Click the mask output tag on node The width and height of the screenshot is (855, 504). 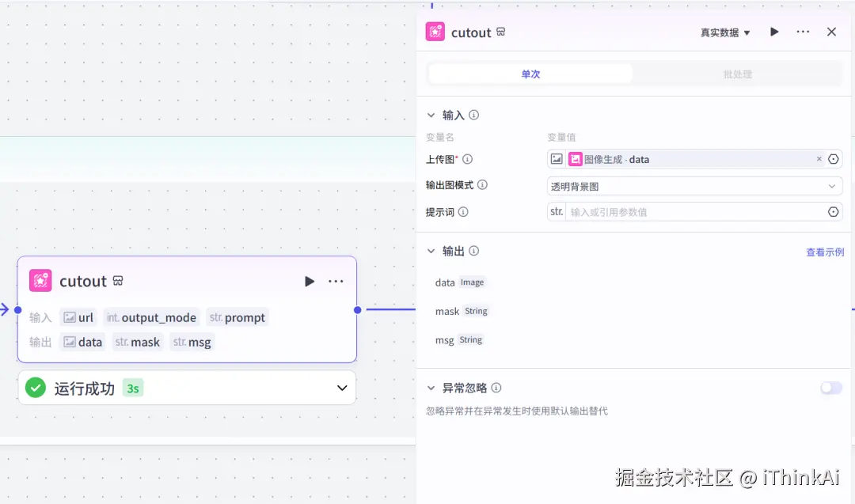[x=138, y=342]
